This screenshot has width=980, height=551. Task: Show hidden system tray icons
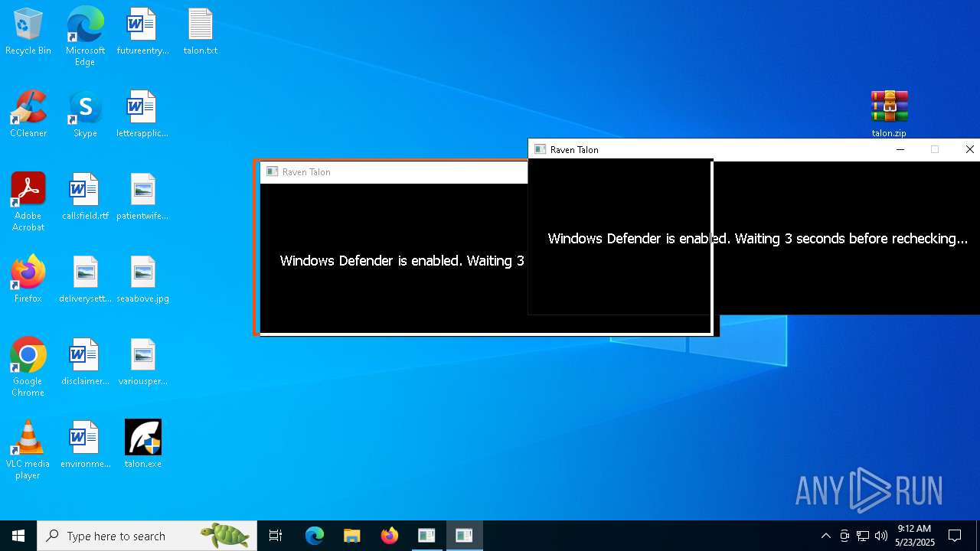[x=825, y=536]
